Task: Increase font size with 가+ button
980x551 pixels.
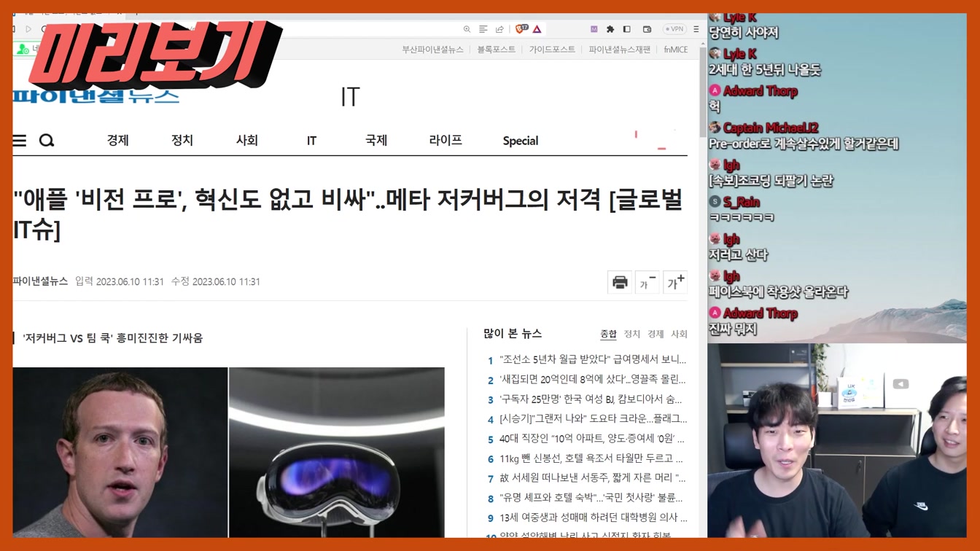Action: (675, 282)
